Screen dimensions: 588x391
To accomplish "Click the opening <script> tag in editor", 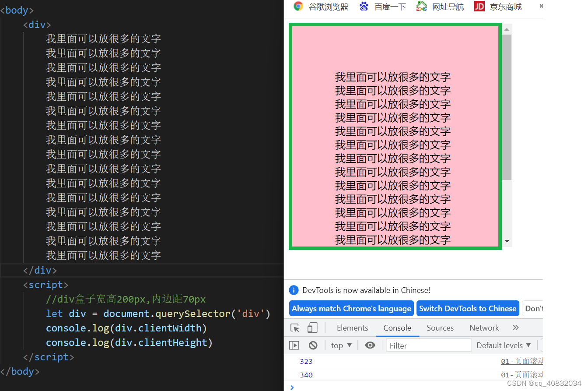I will 46,285.
